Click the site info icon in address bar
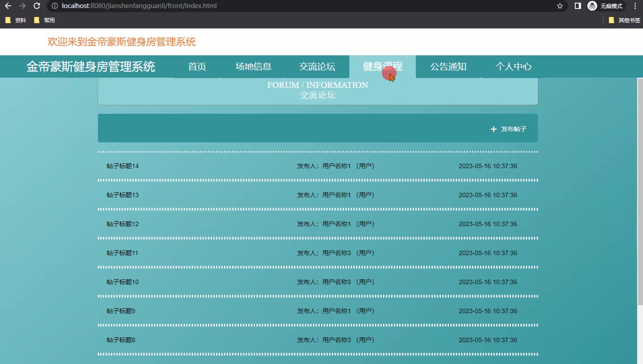643x364 pixels. coord(54,6)
